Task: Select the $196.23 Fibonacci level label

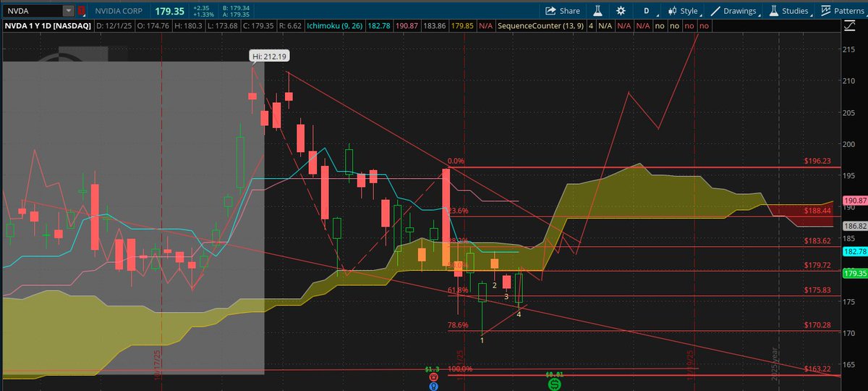Action: coord(817,161)
